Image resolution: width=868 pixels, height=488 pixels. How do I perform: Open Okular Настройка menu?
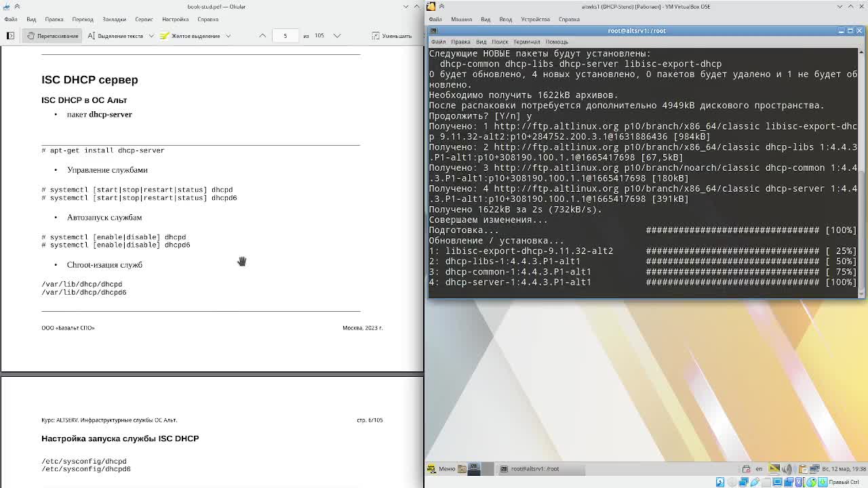[175, 19]
